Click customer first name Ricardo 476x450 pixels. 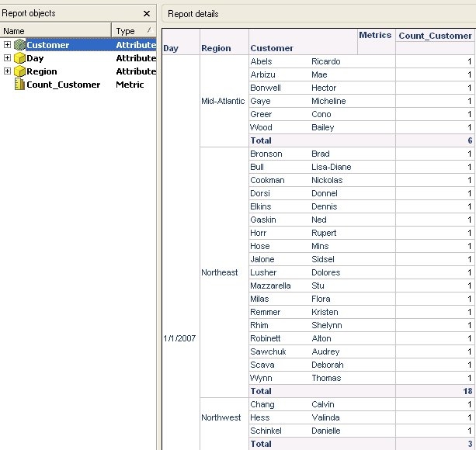[x=325, y=61]
